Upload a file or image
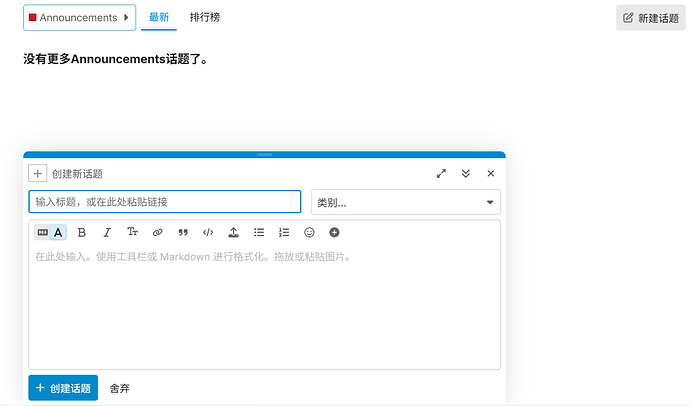 [233, 232]
